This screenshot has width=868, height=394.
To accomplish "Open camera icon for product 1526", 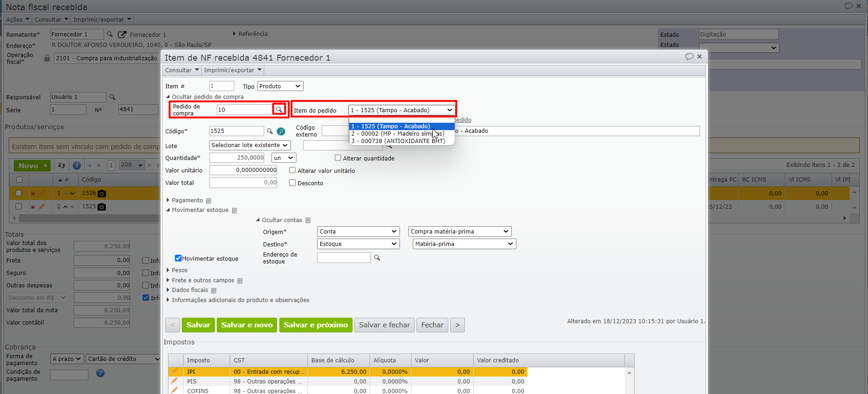I will (x=102, y=194).
